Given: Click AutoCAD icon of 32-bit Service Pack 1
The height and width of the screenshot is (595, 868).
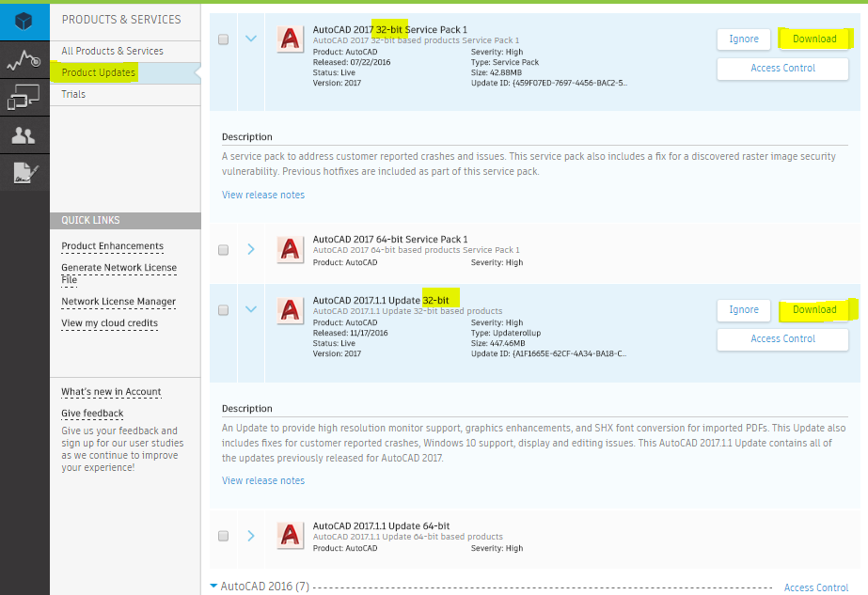Looking at the screenshot, I should click(291, 39).
